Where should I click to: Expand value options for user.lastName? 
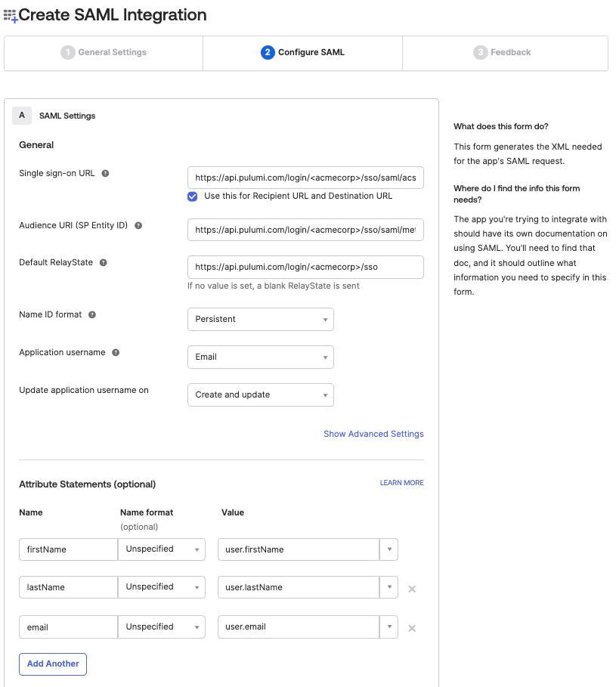[389, 587]
